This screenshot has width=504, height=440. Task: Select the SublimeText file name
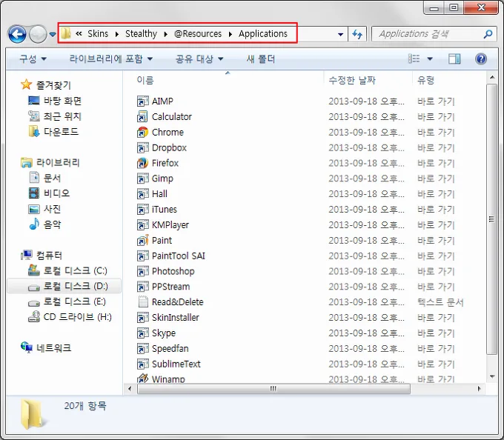[176, 364]
